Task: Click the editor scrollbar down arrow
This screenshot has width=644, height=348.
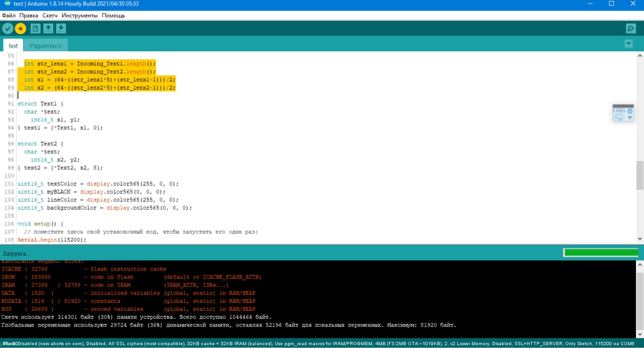Action: point(640,239)
